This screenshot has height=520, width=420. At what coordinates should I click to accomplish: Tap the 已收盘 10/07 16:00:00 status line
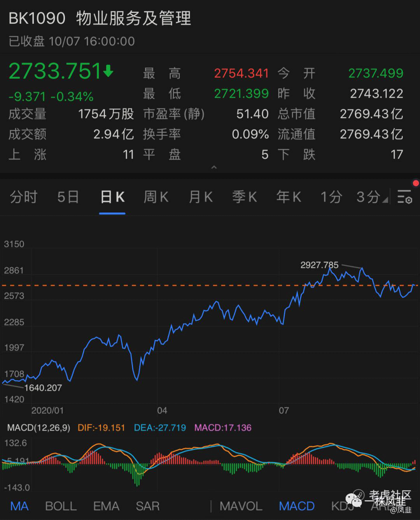72,41
